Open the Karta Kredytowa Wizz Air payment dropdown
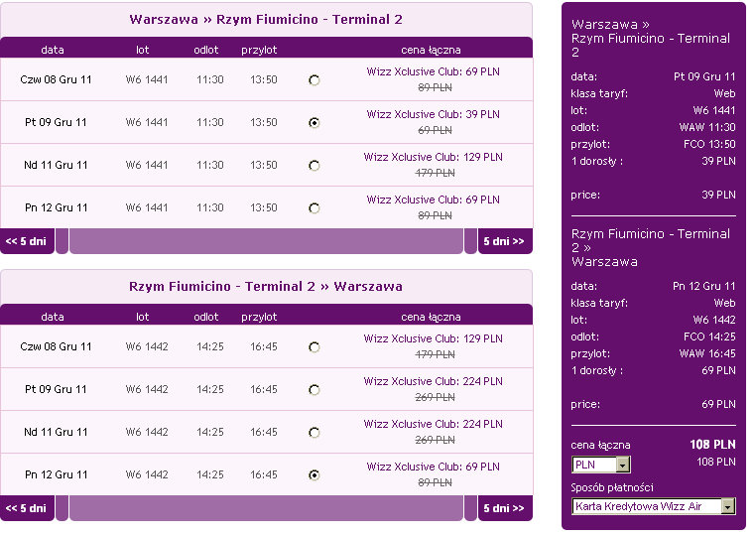756x536 pixels. click(x=653, y=506)
